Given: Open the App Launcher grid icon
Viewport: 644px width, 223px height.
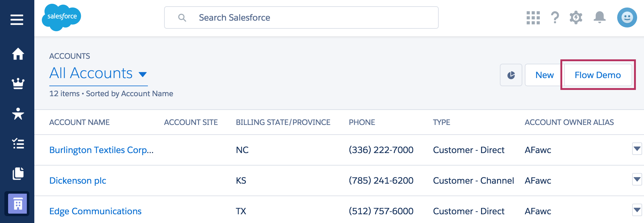Looking at the screenshot, I should click(x=533, y=17).
